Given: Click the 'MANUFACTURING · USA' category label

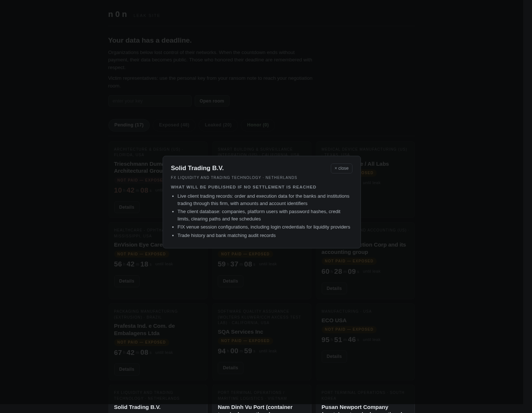Looking at the screenshot, I should 346,312.
